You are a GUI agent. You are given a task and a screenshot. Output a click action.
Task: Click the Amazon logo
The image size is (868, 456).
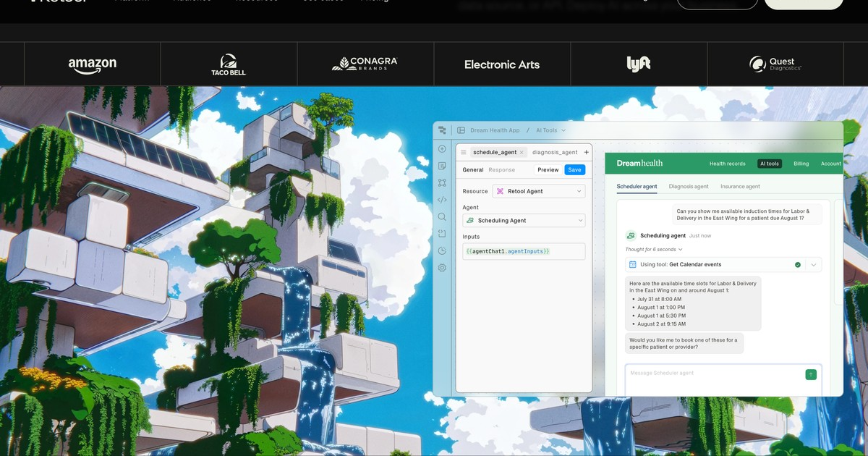pyautogui.click(x=93, y=65)
